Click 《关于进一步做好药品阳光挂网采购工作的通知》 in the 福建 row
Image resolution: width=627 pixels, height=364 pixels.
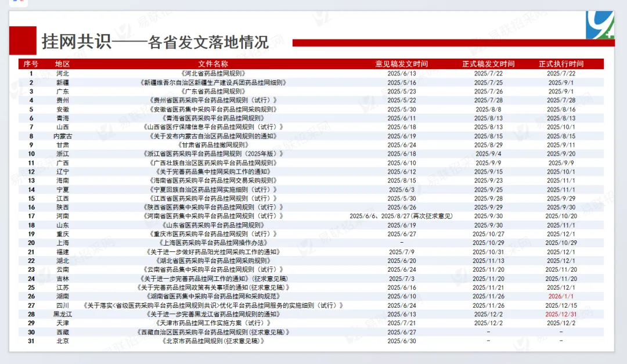tap(213, 252)
